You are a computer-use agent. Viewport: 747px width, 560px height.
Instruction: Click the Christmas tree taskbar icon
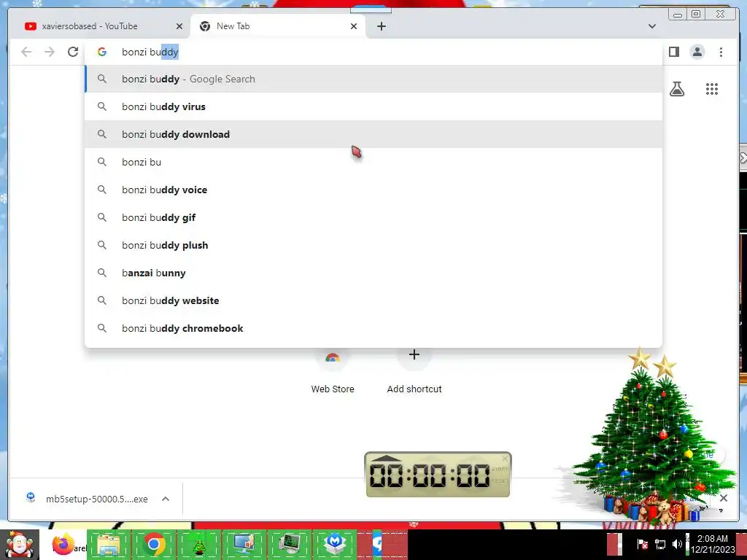[198, 545]
